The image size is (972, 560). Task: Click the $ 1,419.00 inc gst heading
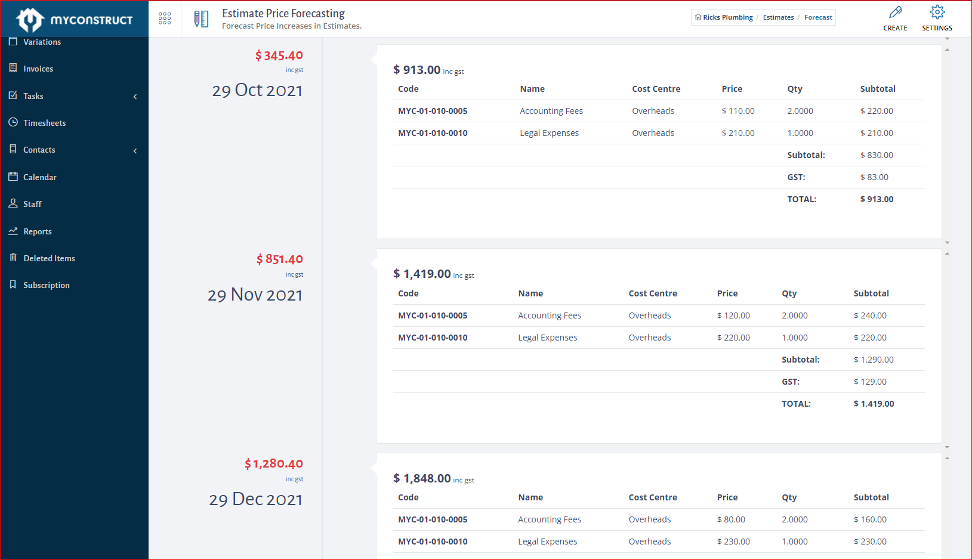pyautogui.click(x=434, y=274)
